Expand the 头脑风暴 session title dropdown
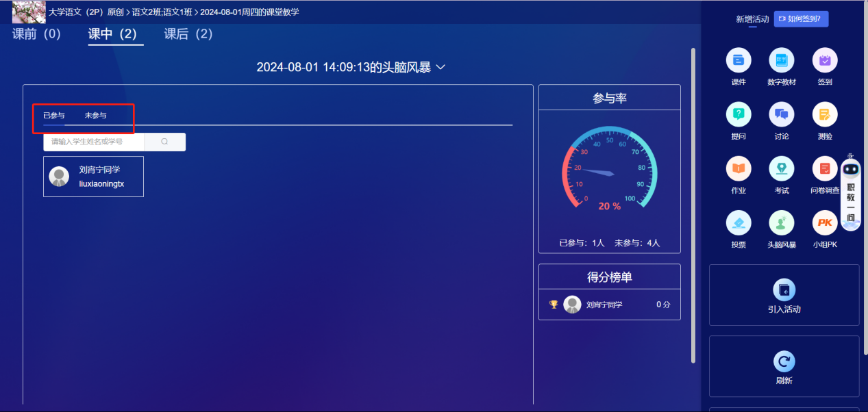This screenshot has height=412, width=868. (441, 67)
